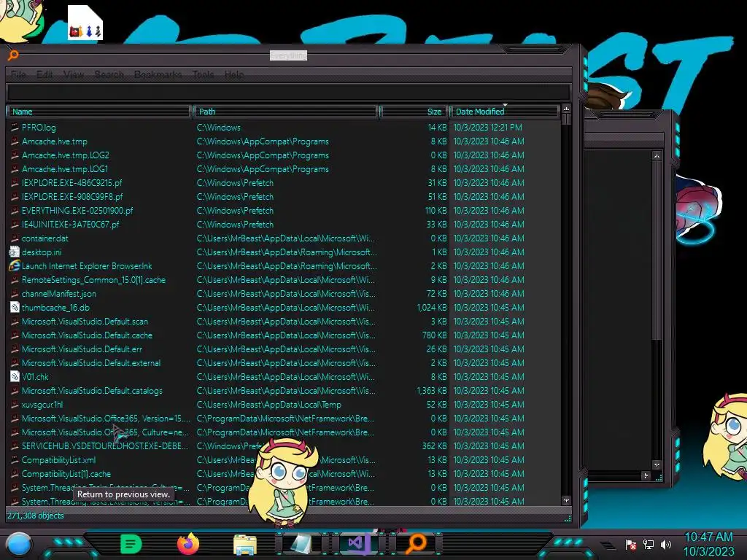Open the green chat app on taskbar
Image resolution: width=747 pixels, height=560 pixels.
pos(131,544)
